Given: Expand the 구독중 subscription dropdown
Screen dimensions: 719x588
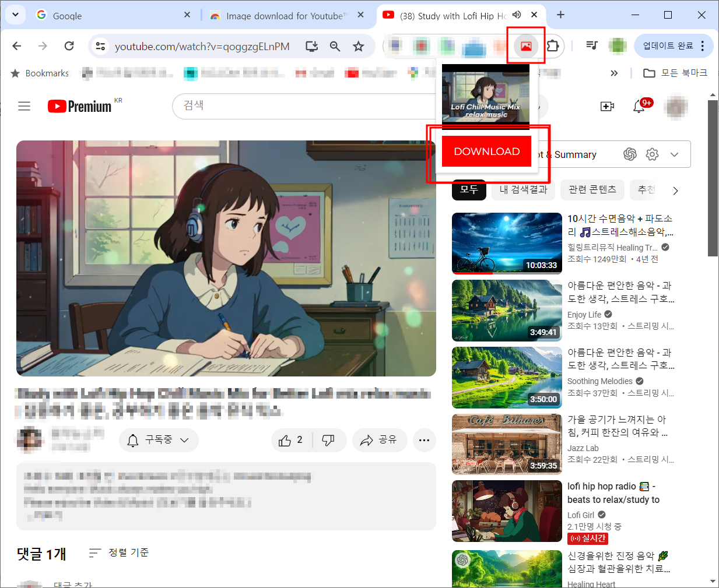Looking at the screenshot, I should 159,440.
